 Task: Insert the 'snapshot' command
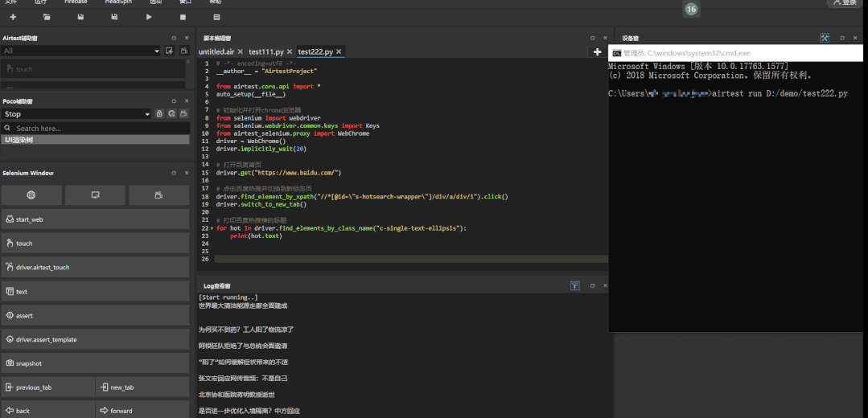pyautogui.click(x=95, y=363)
